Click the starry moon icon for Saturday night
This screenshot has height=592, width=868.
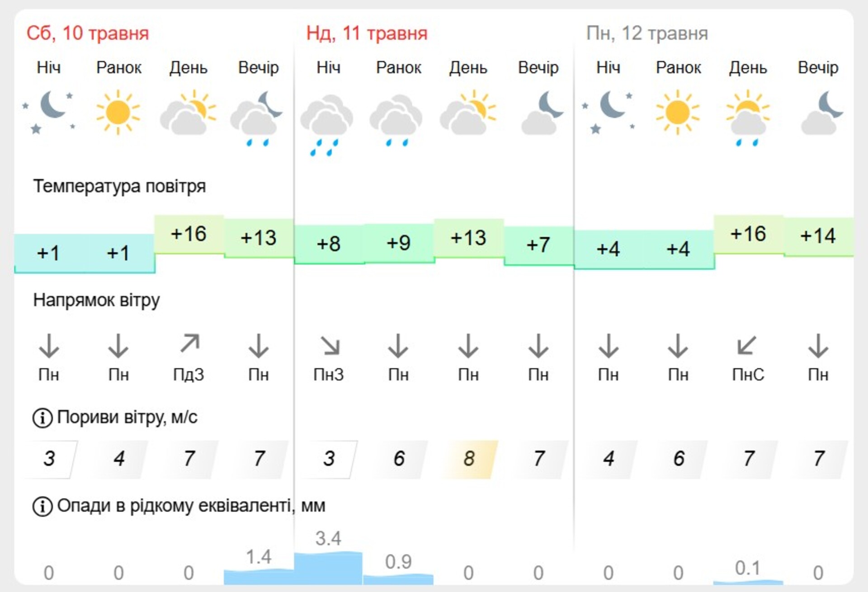(x=49, y=112)
